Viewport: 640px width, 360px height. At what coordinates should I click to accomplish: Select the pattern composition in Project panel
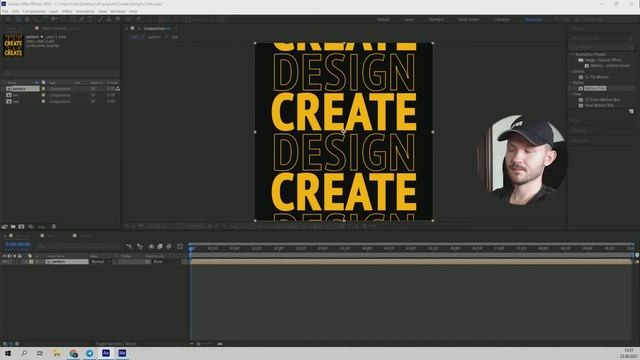coord(22,89)
